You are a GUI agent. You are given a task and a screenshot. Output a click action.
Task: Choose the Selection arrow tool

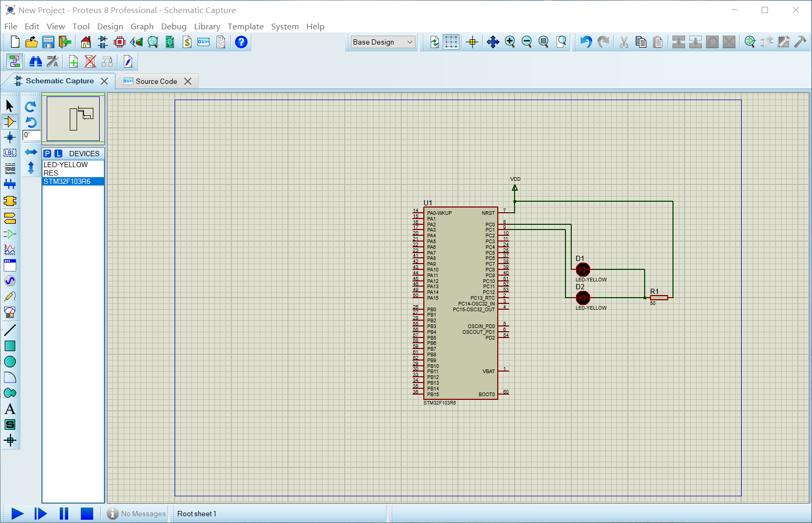[x=9, y=106]
